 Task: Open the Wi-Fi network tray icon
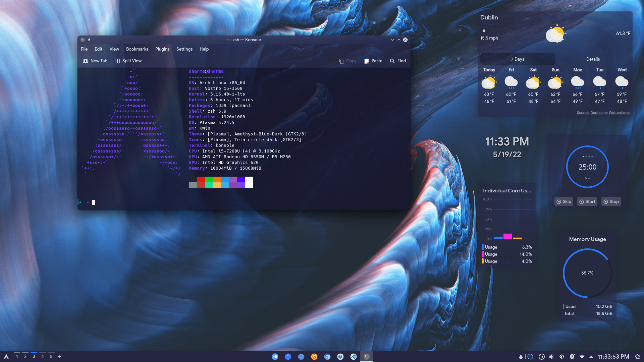point(582,357)
